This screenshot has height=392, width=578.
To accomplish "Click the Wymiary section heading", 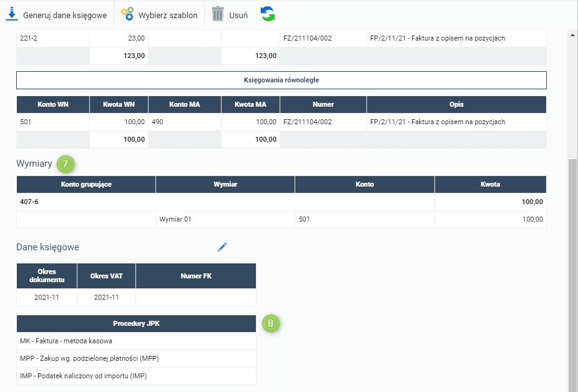I will tap(34, 164).
